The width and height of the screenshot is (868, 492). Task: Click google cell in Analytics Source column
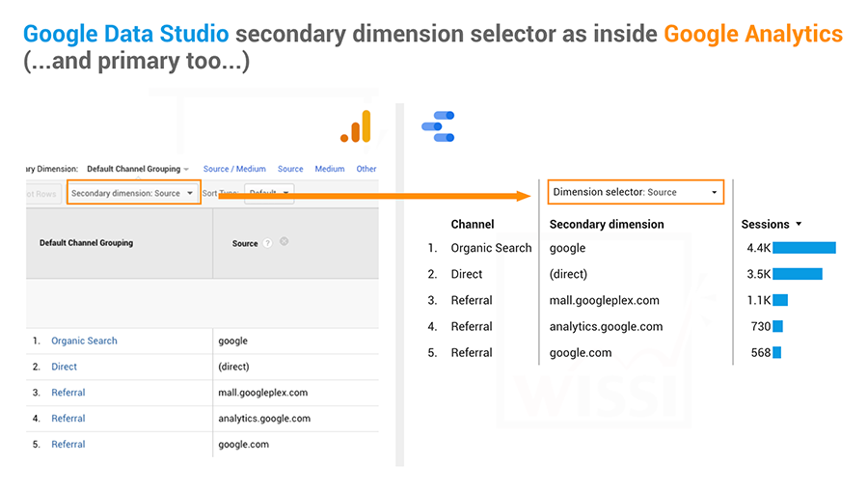click(x=233, y=341)
